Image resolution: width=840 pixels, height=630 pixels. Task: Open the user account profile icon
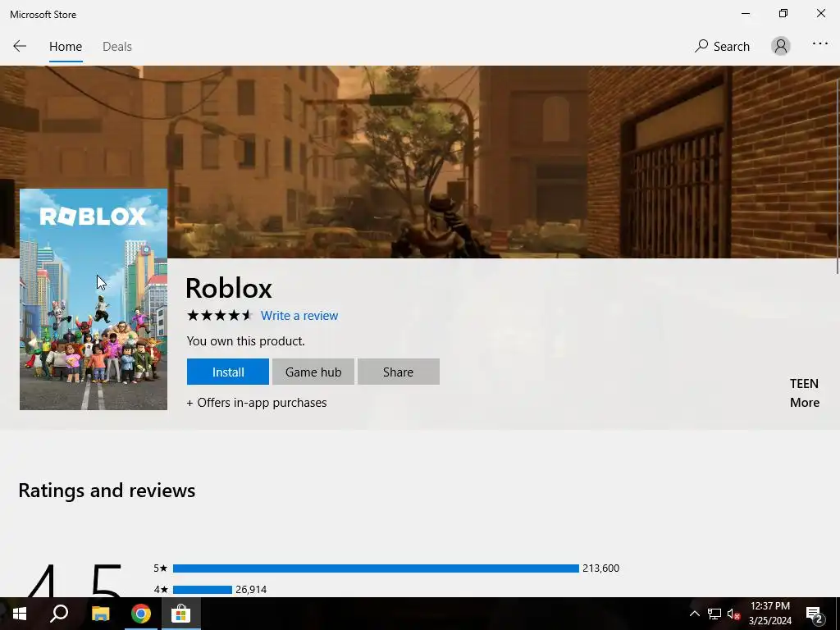coord(781,46)
